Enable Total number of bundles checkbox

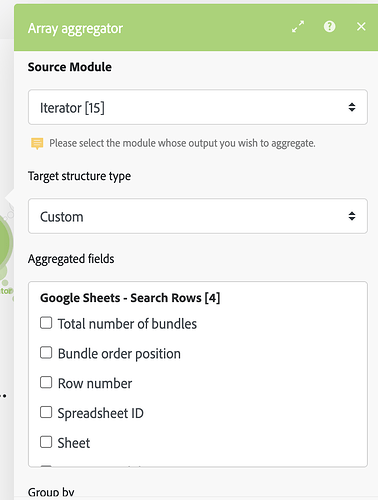(46, 323)
